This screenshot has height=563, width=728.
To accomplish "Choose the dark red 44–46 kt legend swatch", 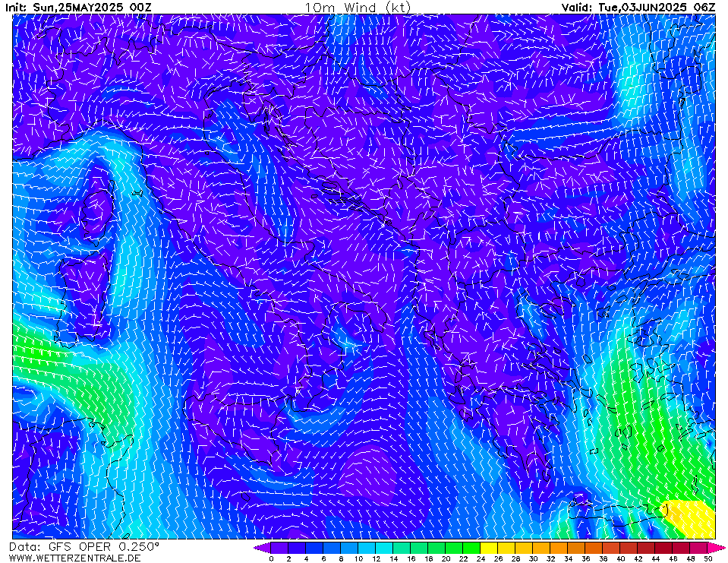I will 664,548.
